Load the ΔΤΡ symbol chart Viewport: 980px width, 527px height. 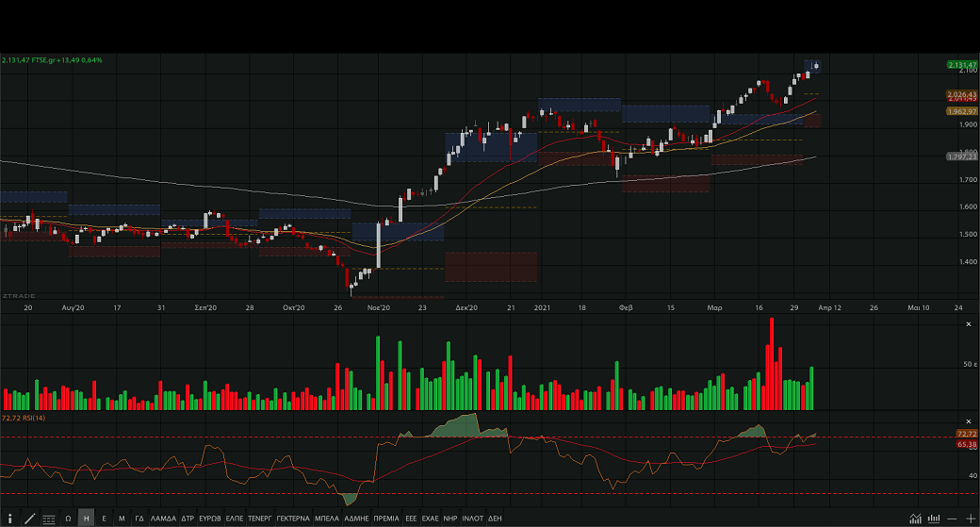pyautogui.click(x=188, y=519)
